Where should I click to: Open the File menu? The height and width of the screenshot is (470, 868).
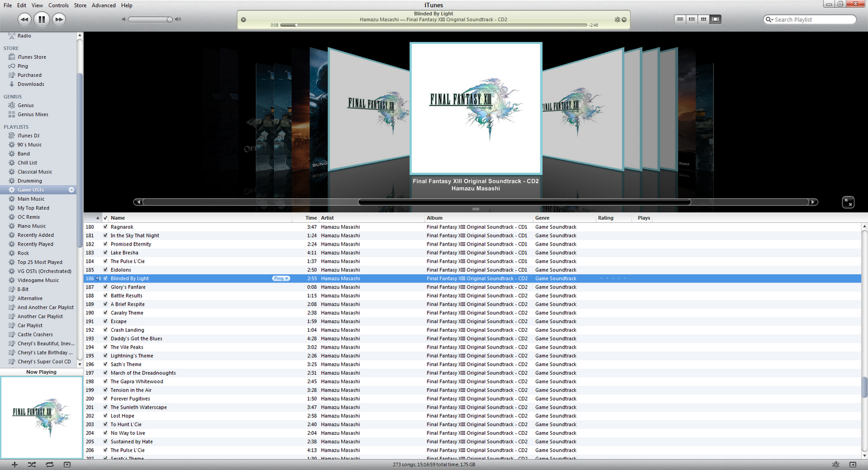8,5
